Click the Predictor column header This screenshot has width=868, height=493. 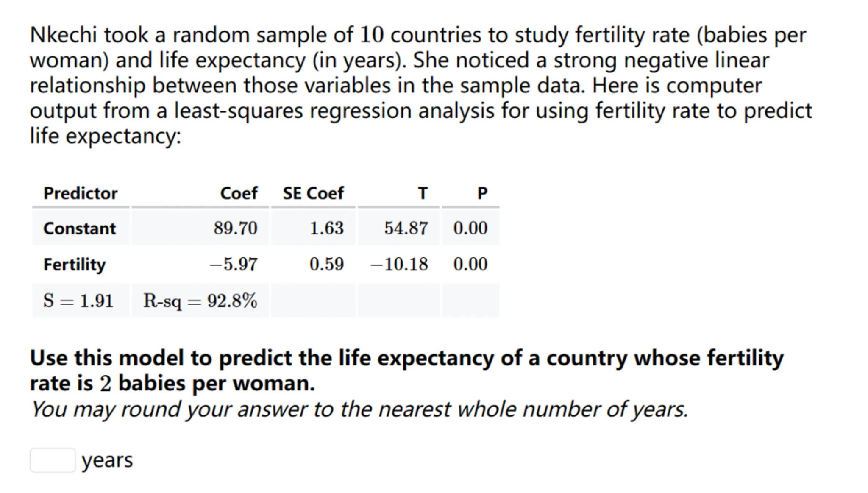[x=80, y=193]
